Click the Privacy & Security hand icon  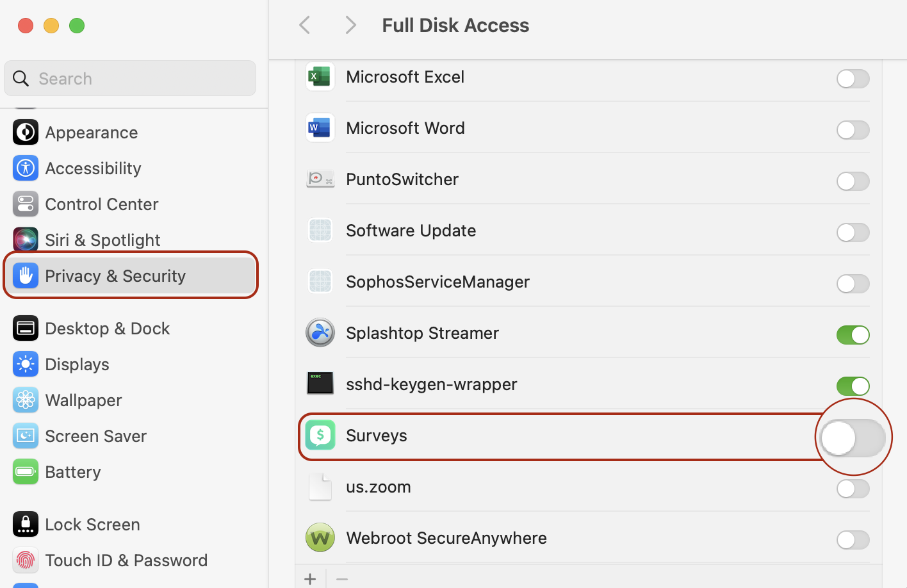[x=26, y=276]
